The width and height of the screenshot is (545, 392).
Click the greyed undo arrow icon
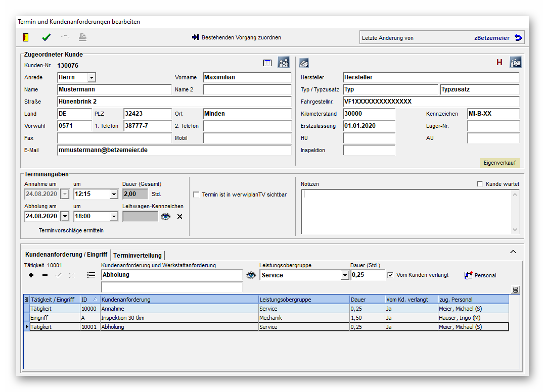65,36
